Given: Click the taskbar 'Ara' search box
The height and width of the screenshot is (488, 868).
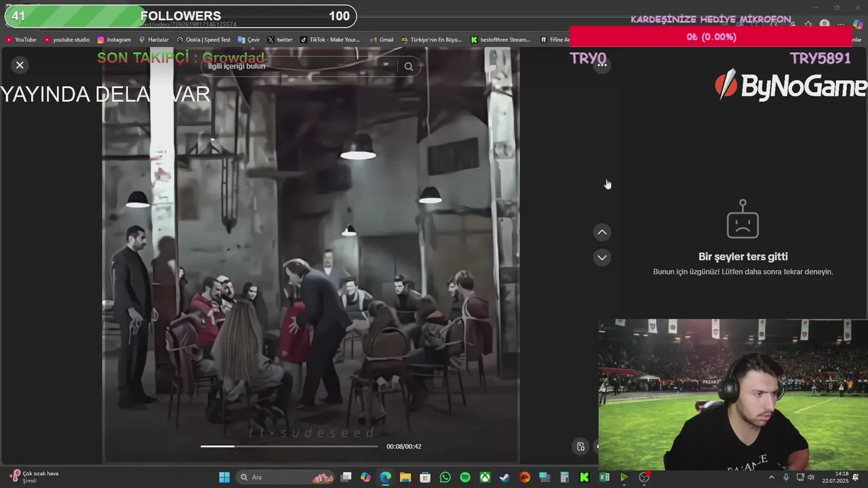Looking at the screenshot, I should click(x=285, y=477).
